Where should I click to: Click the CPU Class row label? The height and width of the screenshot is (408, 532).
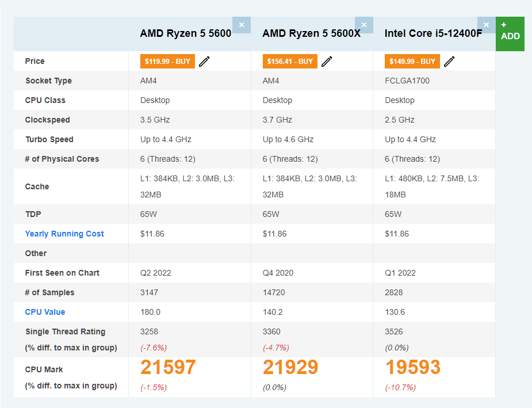45,101
